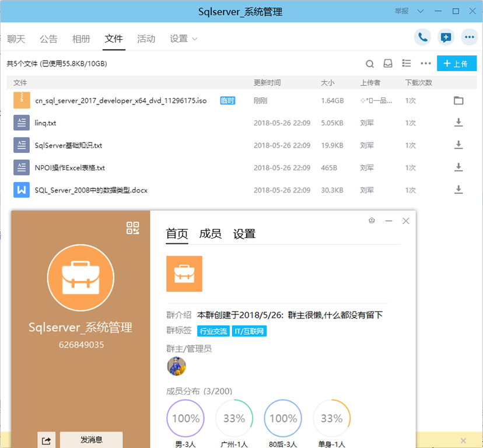The image size is (483, 448).
Task: Click the 100% 男-3人 distribution ring
Action: tap(185, 418)
